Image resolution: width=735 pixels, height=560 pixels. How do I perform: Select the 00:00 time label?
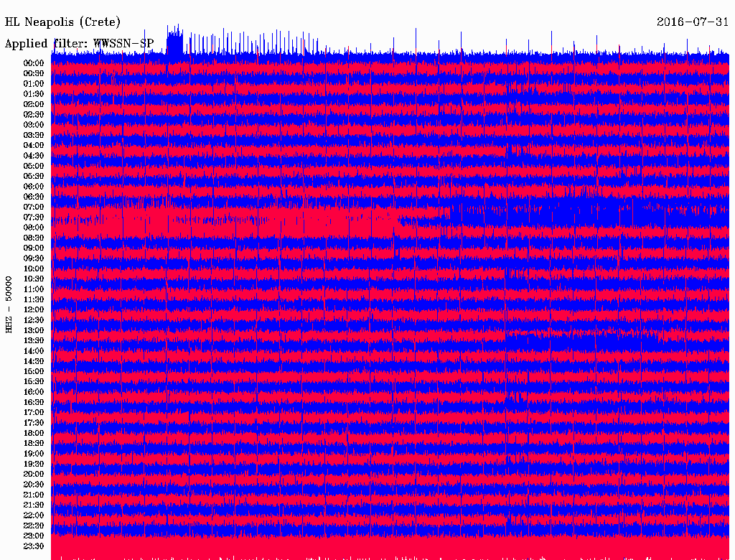tap(34, 63)
